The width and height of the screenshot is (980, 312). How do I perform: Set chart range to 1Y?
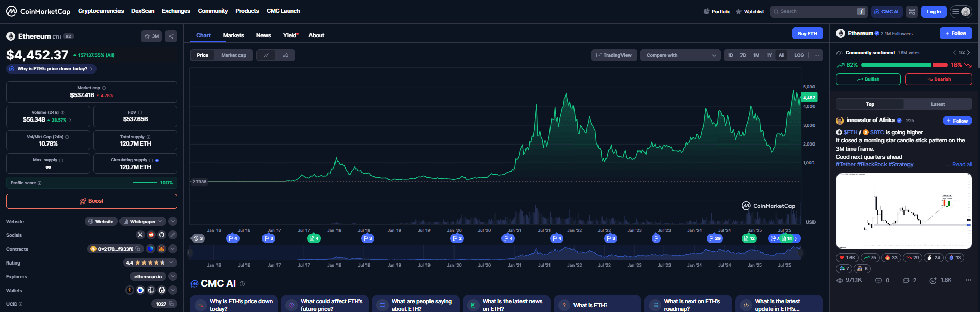click(769, 55)
